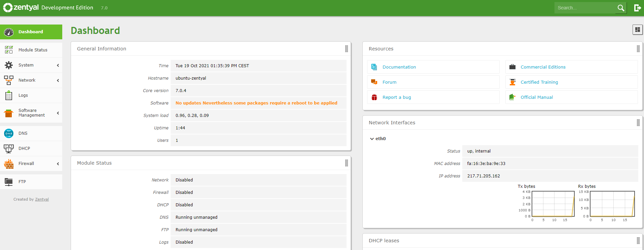Viewport: 644px width, 250px height.
Task: Click the Search input field
Action: point(585,8)
